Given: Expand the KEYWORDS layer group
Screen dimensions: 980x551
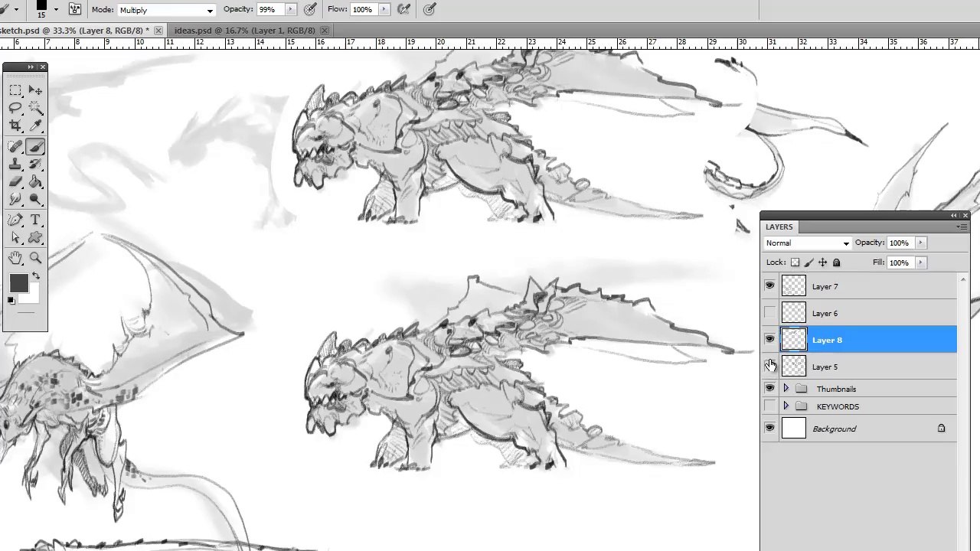Looking at the screenshot, I should [x=786, y=406].
